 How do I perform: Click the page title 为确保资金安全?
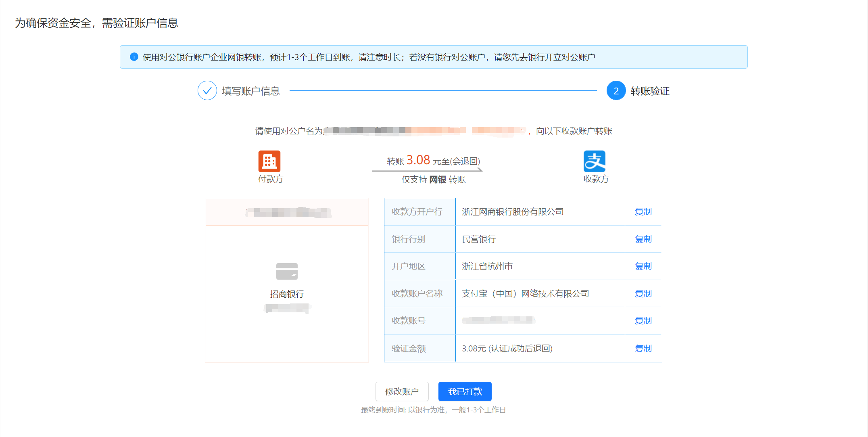coord(96,23)
